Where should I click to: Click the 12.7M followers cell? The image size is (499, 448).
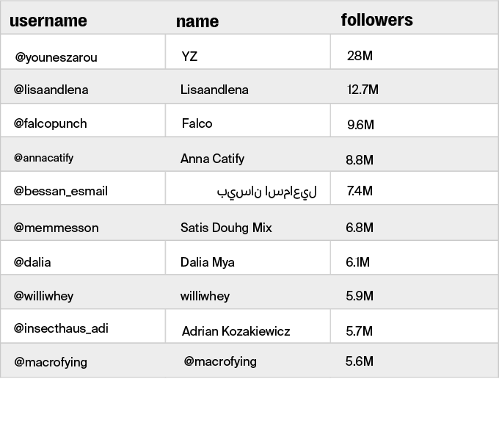[363, 90]
